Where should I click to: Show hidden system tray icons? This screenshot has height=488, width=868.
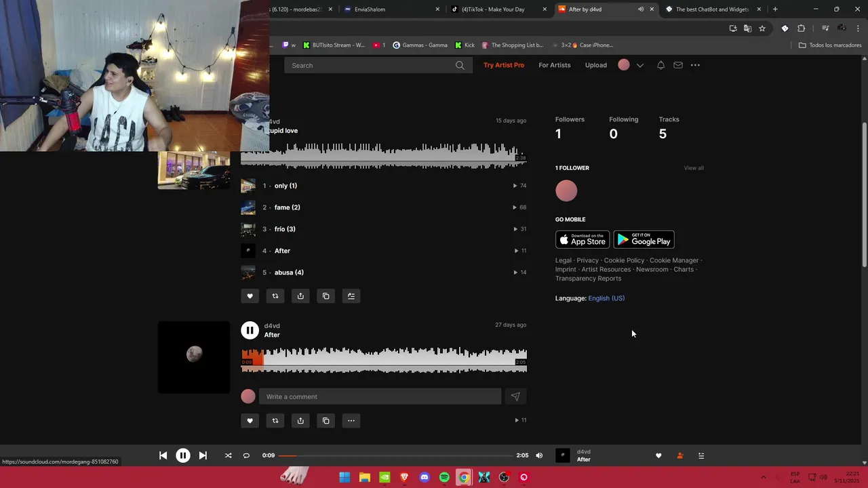coord(764,477)
